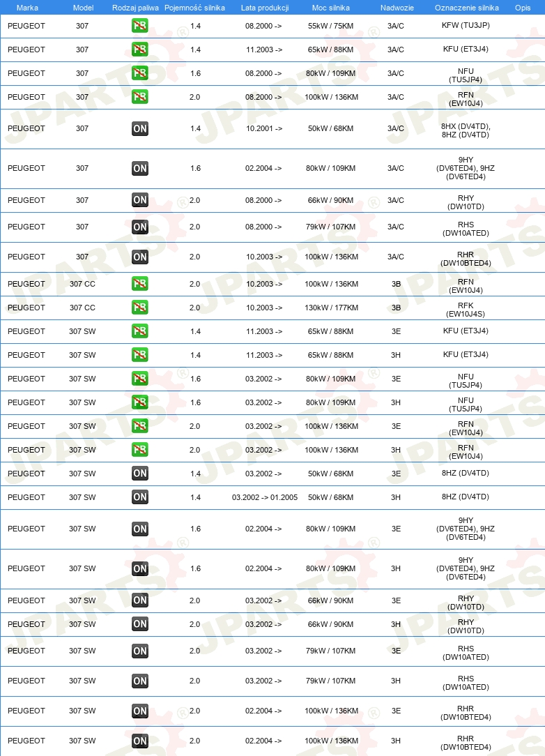The height and width of the screenshot is (756, 545).
Task: Click the Marka column header
Action: click(27, 8)
